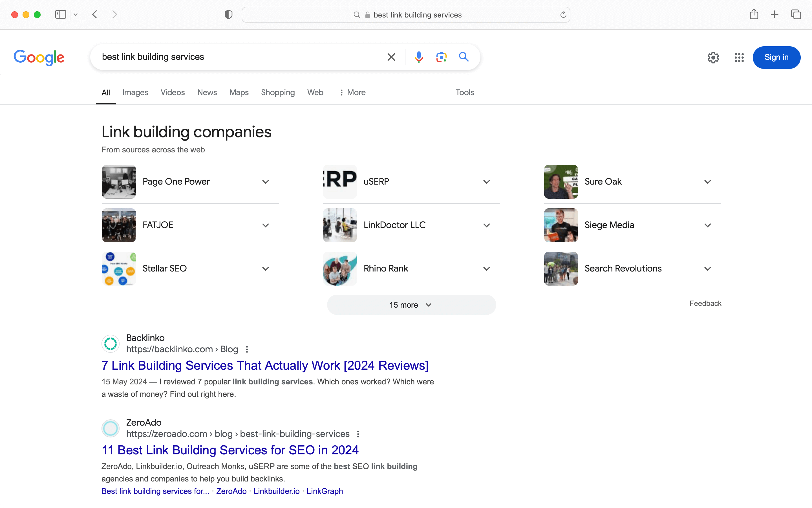Click the Stellar SEO thumbnail
The image size is (812, 508).
click(x=119, y=268)
